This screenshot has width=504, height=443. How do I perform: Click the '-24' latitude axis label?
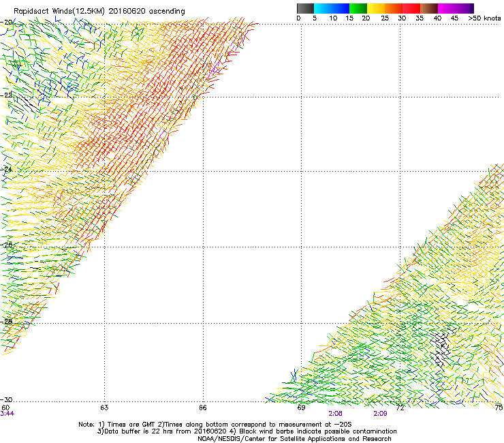point(6,169)
